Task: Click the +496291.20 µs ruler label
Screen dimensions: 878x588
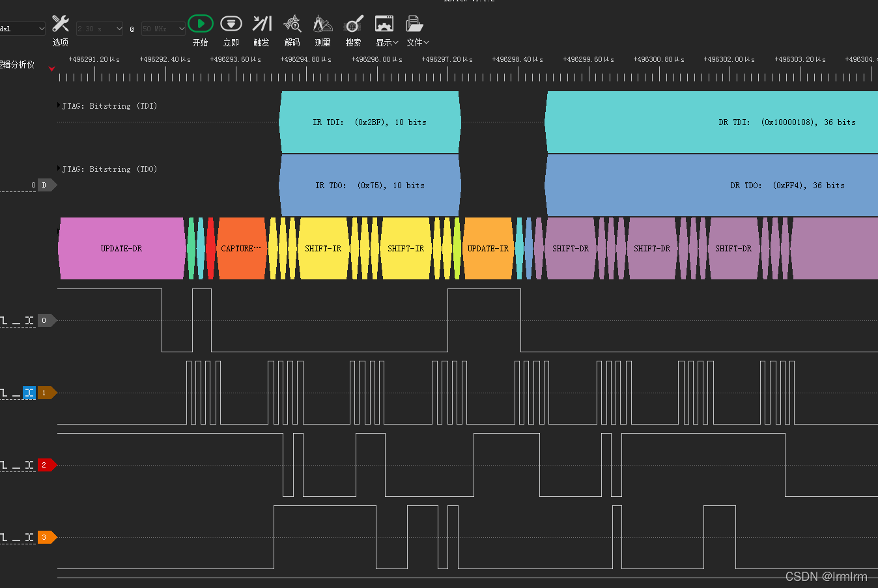Action: point(94,59)
